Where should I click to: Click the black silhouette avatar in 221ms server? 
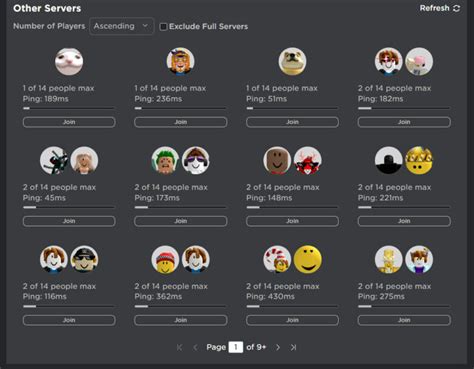click(389, 160)
